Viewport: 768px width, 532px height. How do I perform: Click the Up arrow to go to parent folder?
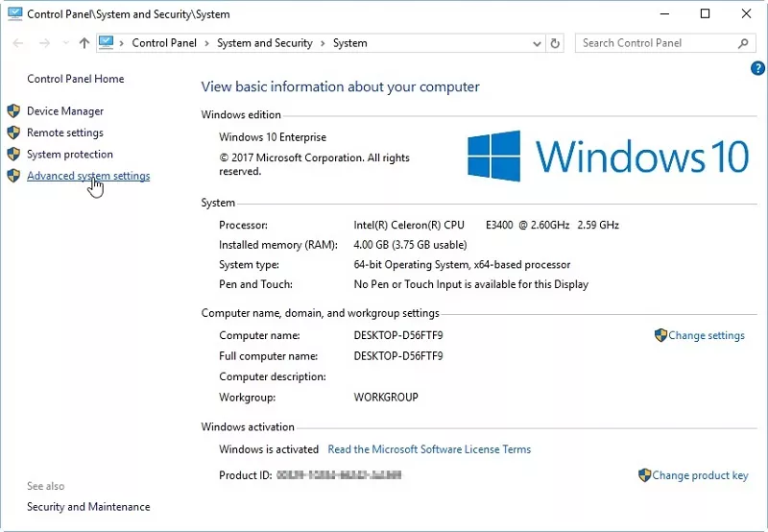[x=84, y=43]
